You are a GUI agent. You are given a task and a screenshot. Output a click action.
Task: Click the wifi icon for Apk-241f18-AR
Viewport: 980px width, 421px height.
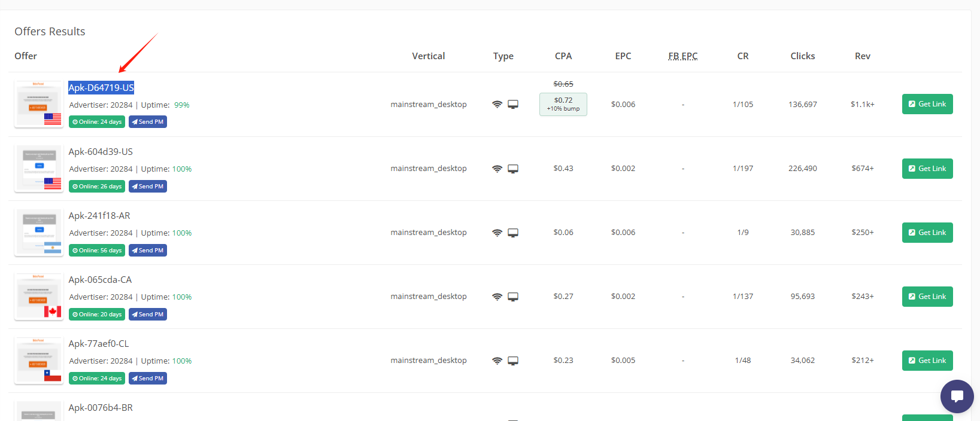click(x=497, y=233)
